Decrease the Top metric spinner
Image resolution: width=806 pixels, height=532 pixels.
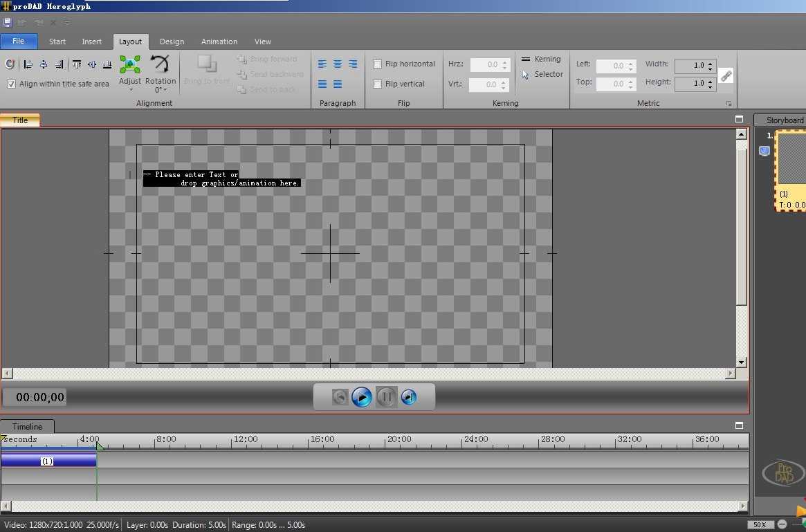pos(631,86)
